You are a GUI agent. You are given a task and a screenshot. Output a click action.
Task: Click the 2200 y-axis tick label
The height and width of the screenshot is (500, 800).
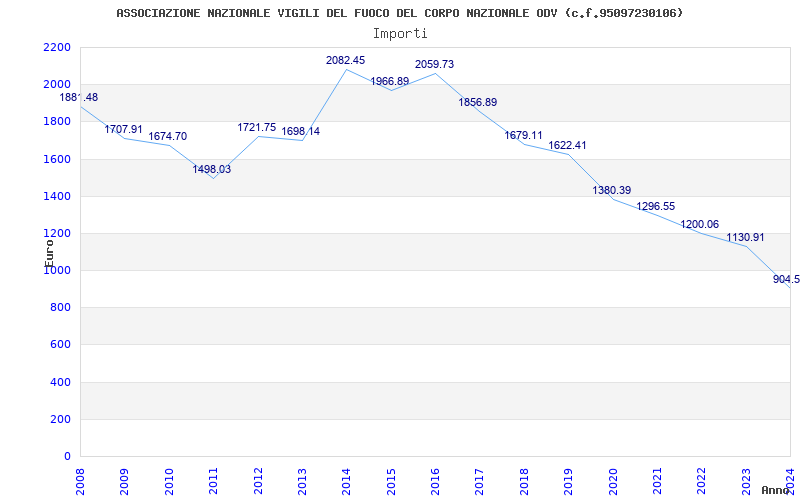[57, 47]
